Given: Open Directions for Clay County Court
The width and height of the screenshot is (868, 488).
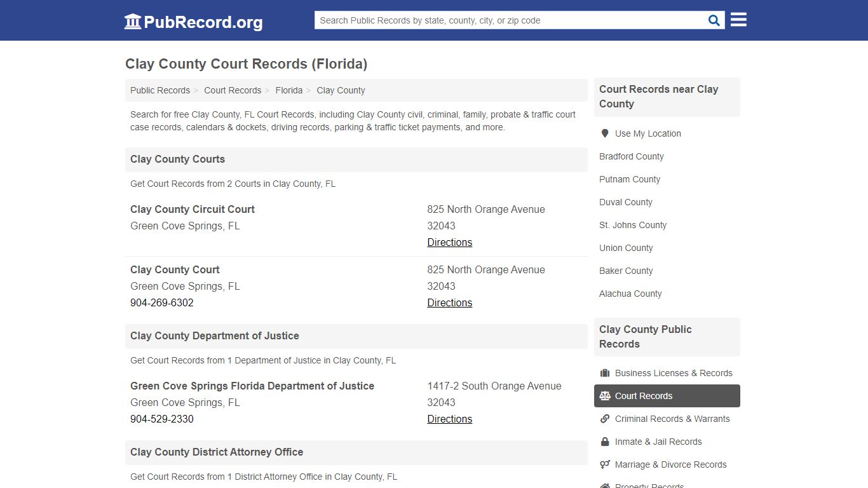Looking at the screenshot, I should (449, 302).
